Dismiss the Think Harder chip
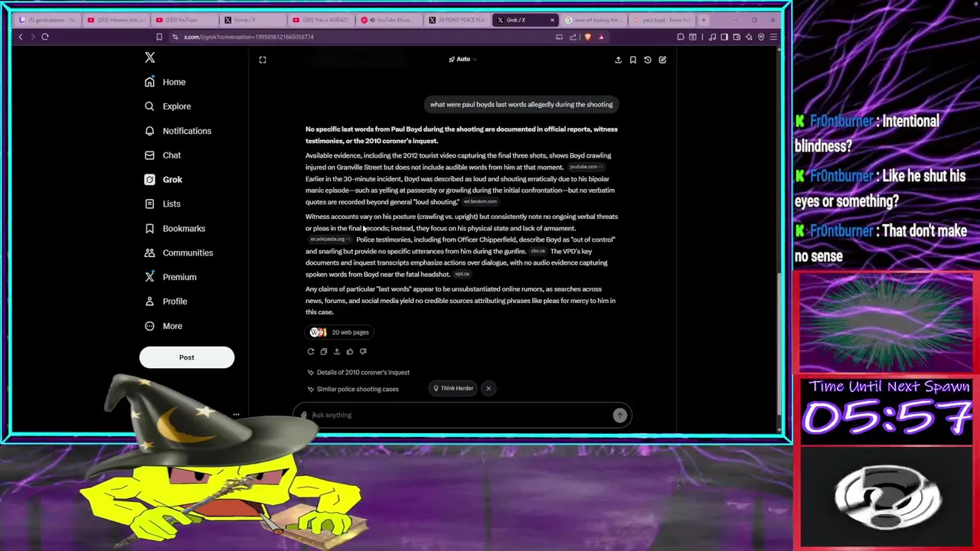The height and width of the screenshot is (551, 980). pyautogui.click(x=488, y=388)
